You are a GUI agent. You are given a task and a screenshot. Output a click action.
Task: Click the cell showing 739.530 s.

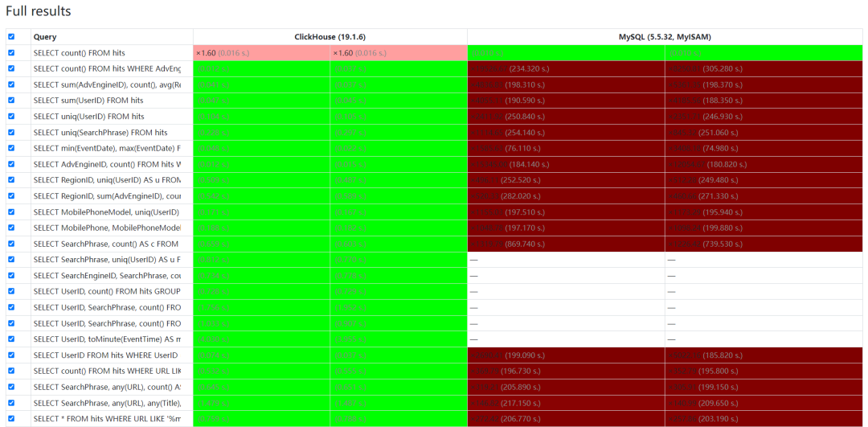click(x=764, y=244)
